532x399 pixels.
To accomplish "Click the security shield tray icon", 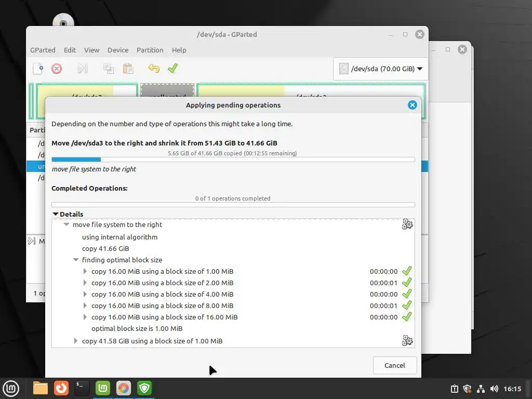I will tap(467, 389).
